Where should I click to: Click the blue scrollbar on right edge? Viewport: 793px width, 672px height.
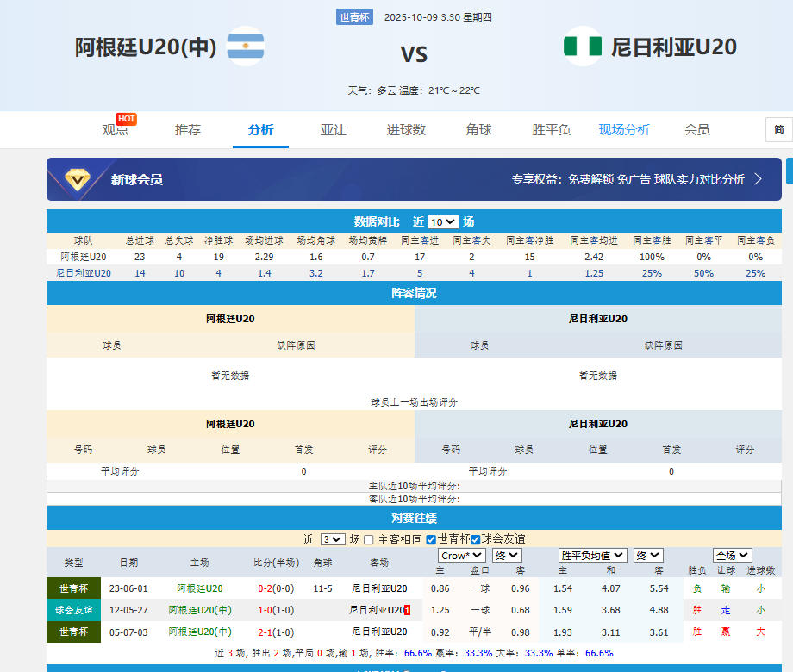(789, 170)
